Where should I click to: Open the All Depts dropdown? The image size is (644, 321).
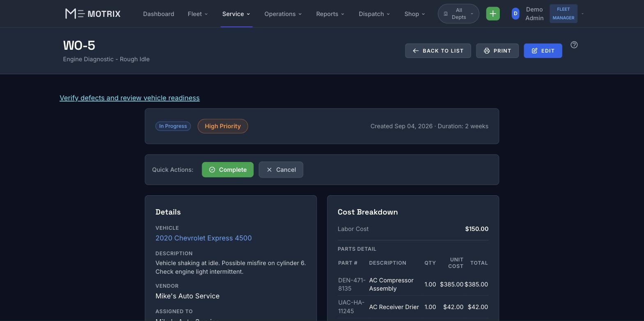coord(458,14)
